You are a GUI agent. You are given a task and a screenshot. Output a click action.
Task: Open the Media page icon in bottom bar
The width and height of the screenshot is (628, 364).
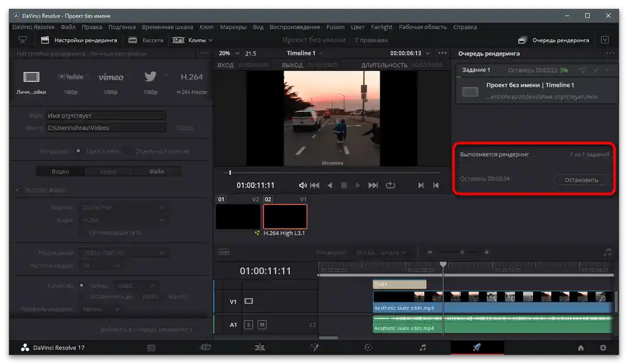click(151, 348)
